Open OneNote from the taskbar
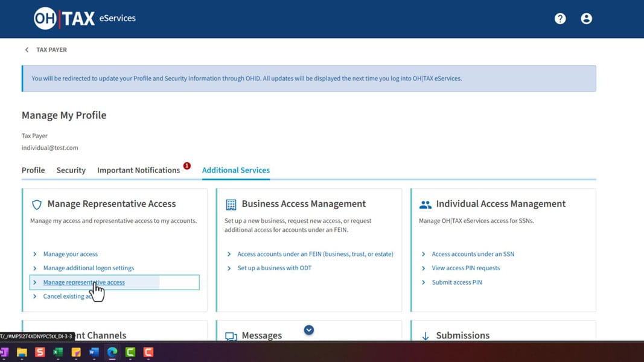The image size is (644, 362). click(x=4, y=352)
